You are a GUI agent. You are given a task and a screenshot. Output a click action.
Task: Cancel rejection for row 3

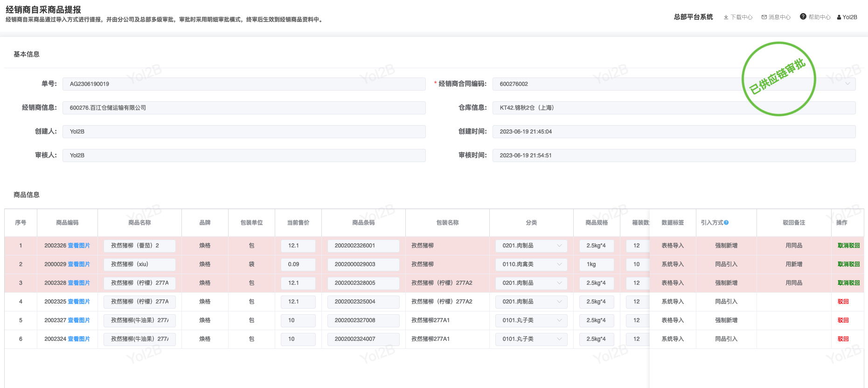click(x=848, y=283)
